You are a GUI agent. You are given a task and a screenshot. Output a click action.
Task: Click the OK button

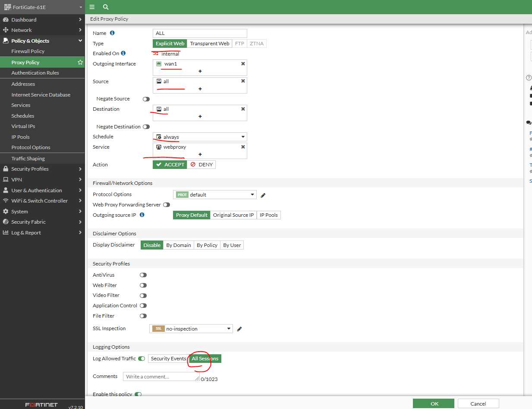434,404
